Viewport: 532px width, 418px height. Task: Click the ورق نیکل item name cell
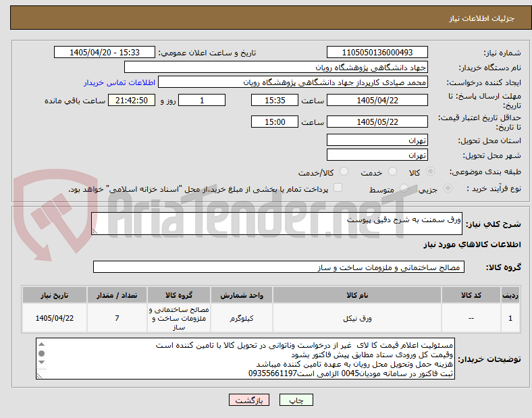point(357,318)
